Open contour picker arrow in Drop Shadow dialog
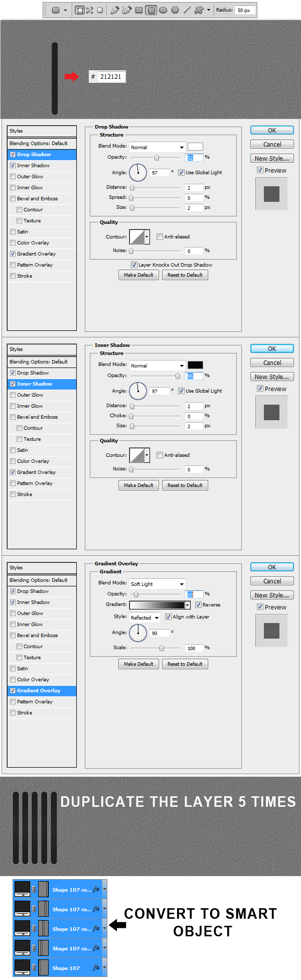The height and width of the screenshot is (980, 301). click(147, 236)
